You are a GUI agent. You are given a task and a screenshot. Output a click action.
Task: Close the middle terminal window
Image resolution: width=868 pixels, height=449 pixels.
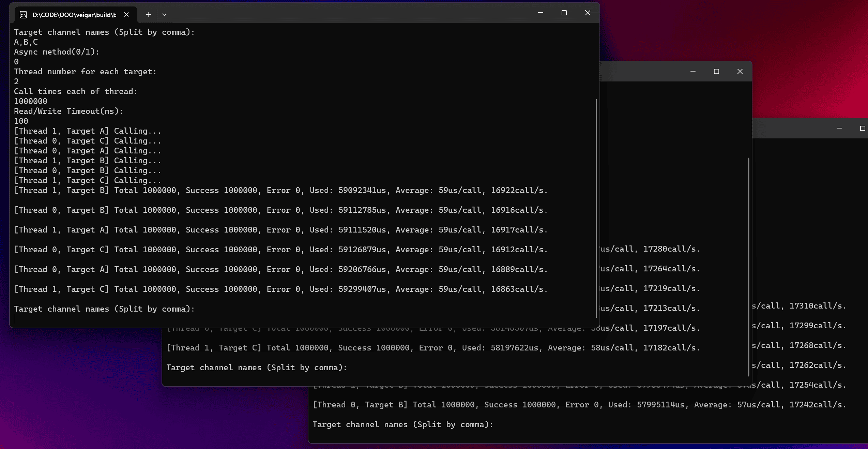coord(740,72)
